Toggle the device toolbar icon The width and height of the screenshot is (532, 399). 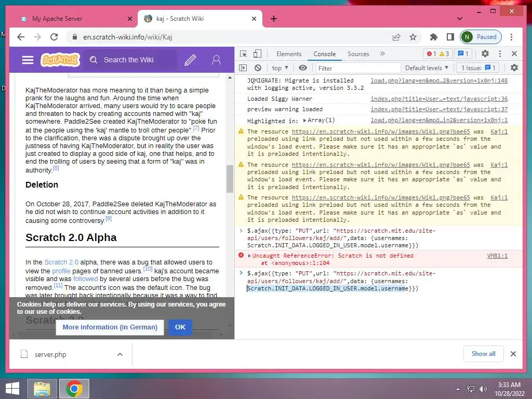click(x=258, y=54)
